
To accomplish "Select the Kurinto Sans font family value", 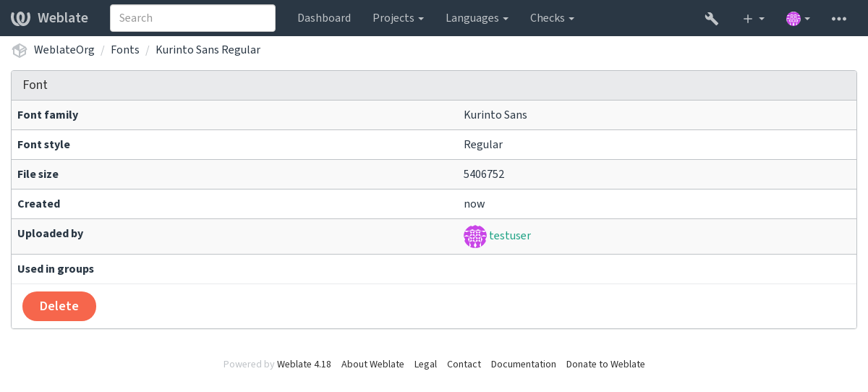I will [x=495, y=115].
